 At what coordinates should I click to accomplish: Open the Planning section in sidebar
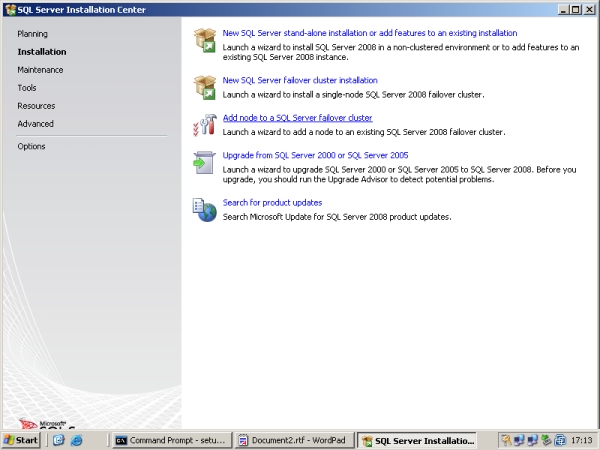coord(33,34)
